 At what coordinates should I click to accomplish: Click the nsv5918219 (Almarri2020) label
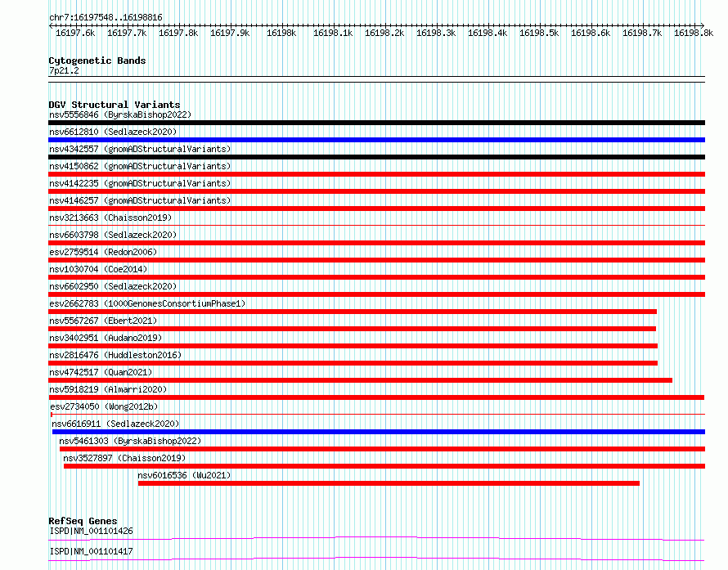(108, 389)
